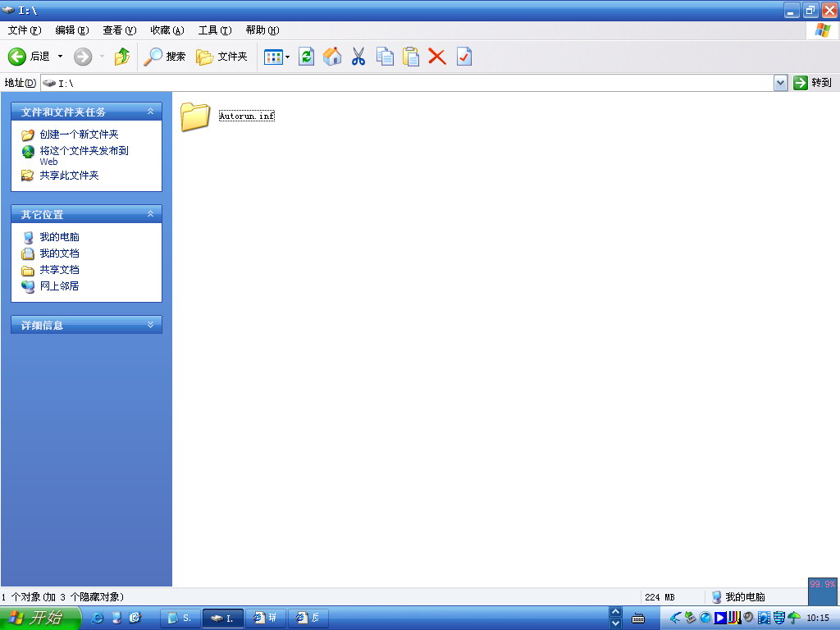Open the 查看(V) menu

pyautogui.click(x=120, y=30)
